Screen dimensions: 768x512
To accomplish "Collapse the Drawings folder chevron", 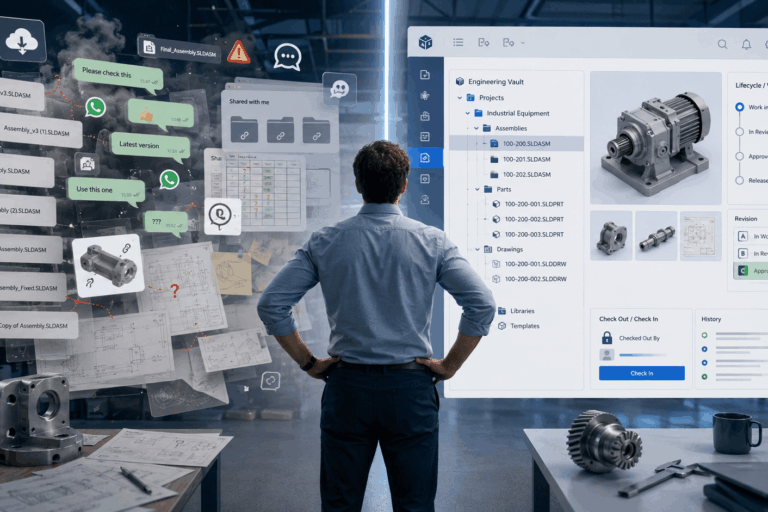I will click(x=477, y=249).
